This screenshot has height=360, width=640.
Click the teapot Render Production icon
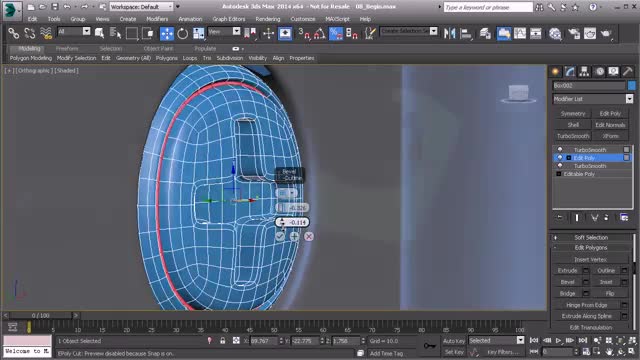(x=606, y=33)
